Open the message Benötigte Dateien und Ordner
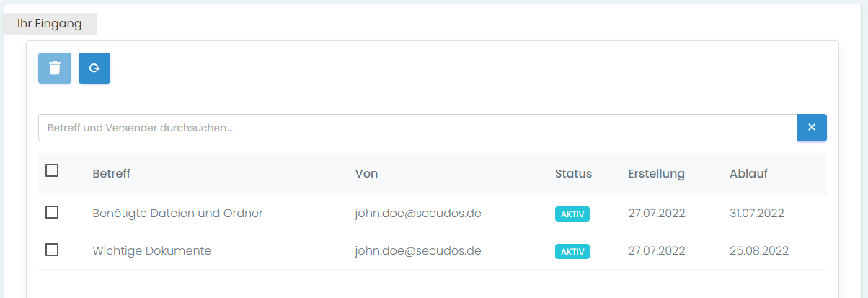 (177, 214)
